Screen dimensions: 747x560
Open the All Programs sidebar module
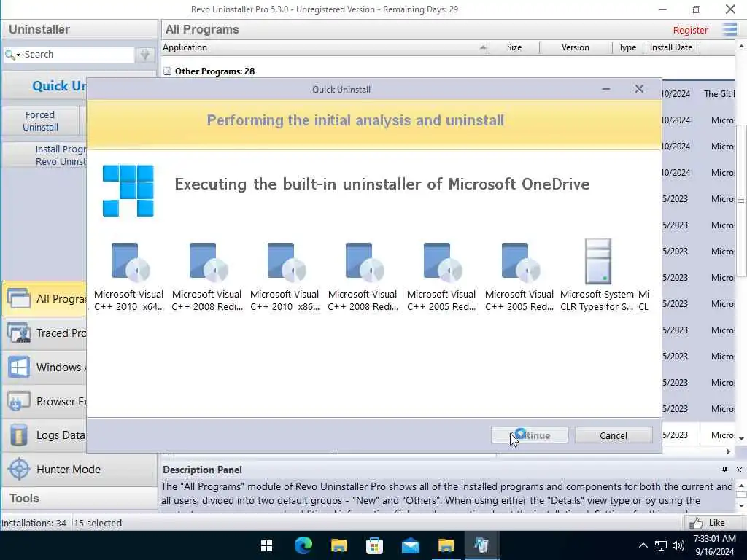44,298
